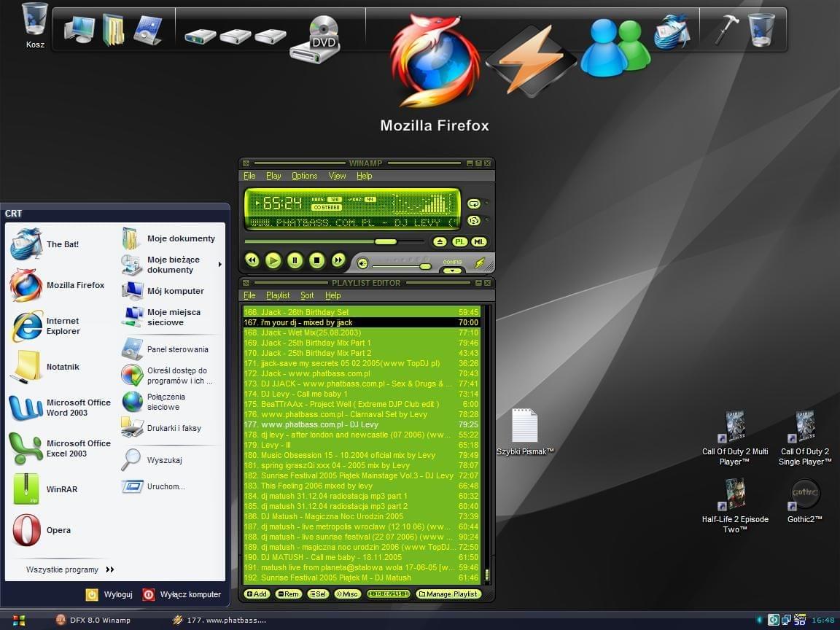The height and width of the screenshot is (630, 840).
Task: Expand Wszystkie programy list
Action: pos(70,569)
